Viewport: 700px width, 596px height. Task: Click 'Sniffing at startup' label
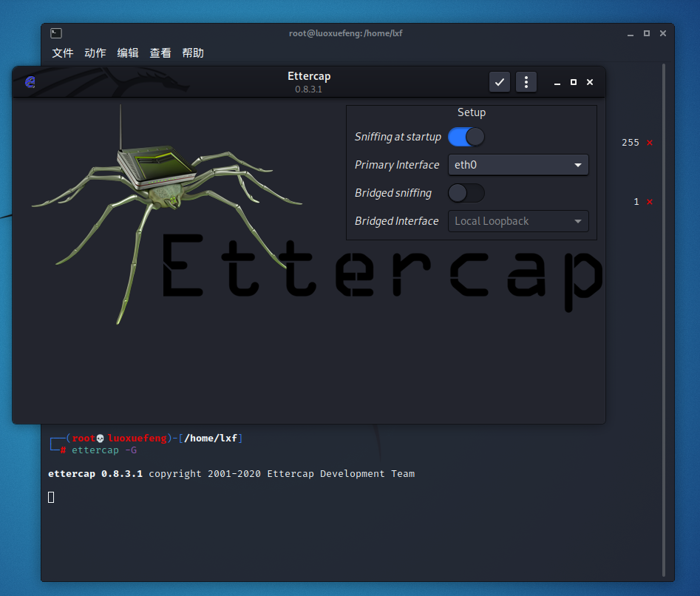pyautogui.click(x=398, y=137)
